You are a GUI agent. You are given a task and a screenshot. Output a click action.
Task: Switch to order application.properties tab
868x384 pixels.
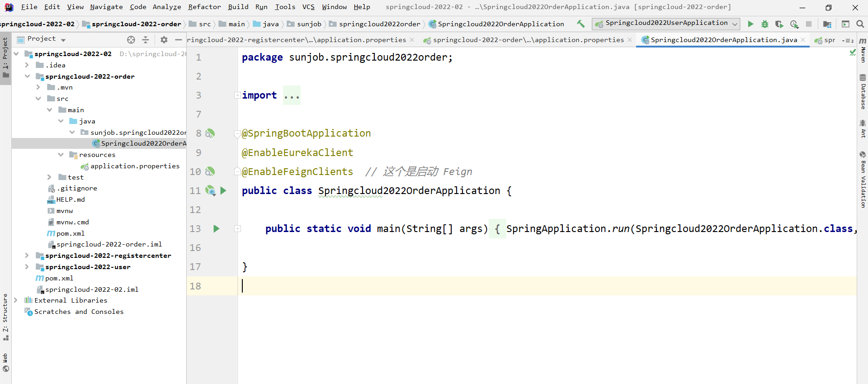tap(528, 40)
